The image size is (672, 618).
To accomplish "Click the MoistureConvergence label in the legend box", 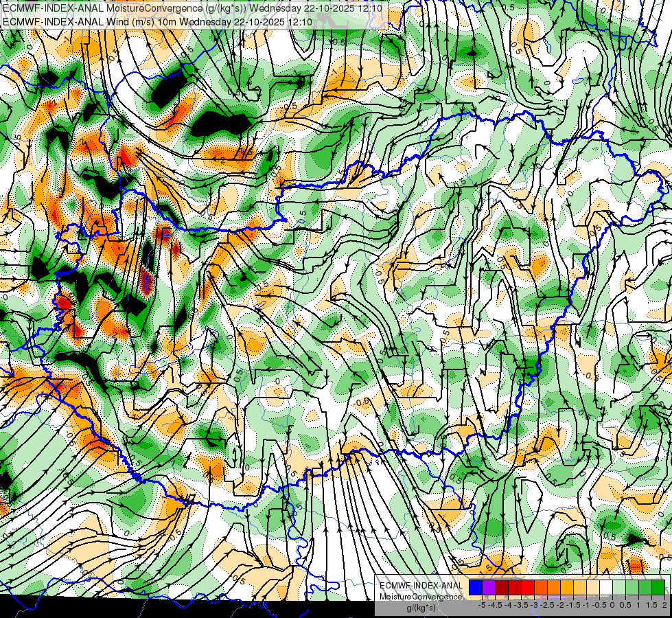I will [x=421, y=597].
